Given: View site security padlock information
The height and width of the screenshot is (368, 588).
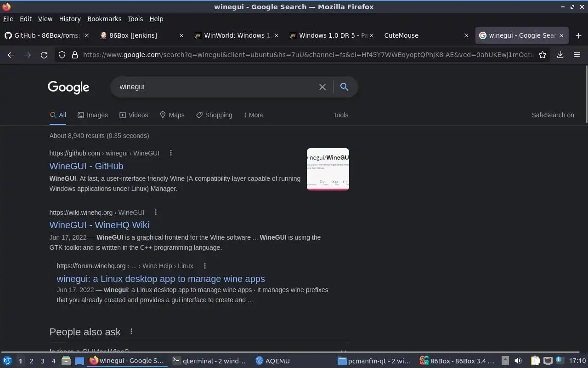Looking at the screenshot, I should pos(74,55).
